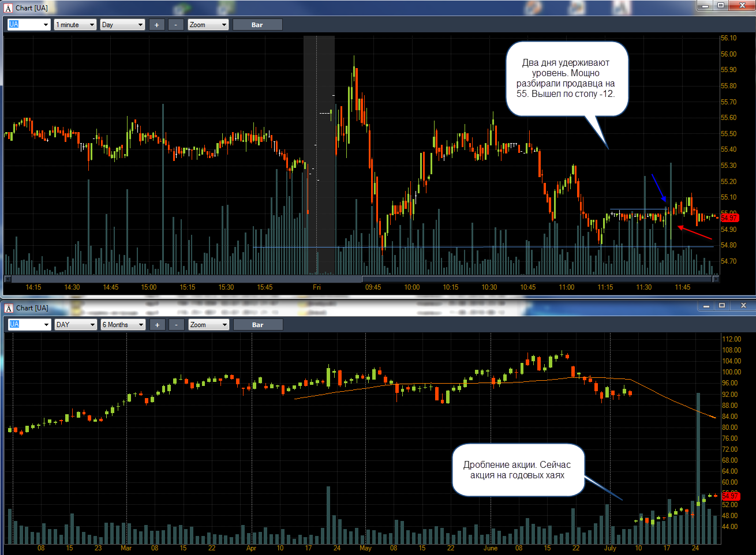Select the UA symbol field in top chart
This screenshot has height=555, width=756.
[29, 25]
